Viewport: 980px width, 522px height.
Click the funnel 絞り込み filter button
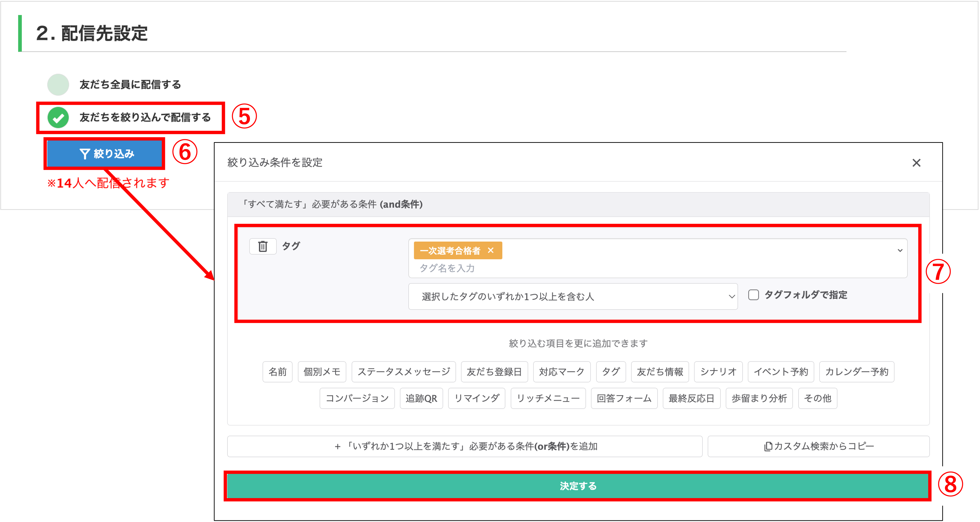tap(105, 154)
